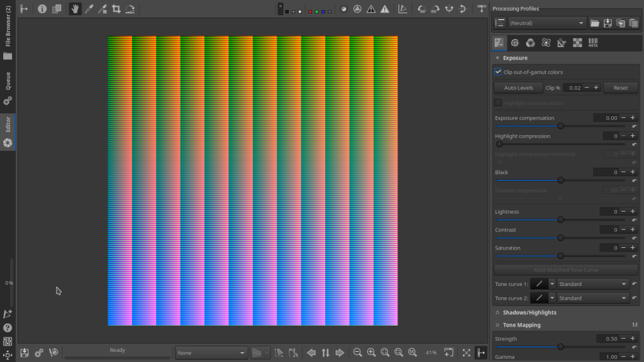Screen dimensions: 644x362
Task: Increase Lightness with plus button
Action: pyautogui.click(x=633, y=211)
